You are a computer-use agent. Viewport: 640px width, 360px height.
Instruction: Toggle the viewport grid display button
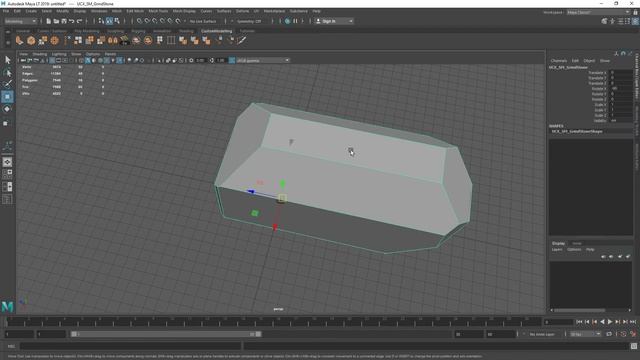52,60
